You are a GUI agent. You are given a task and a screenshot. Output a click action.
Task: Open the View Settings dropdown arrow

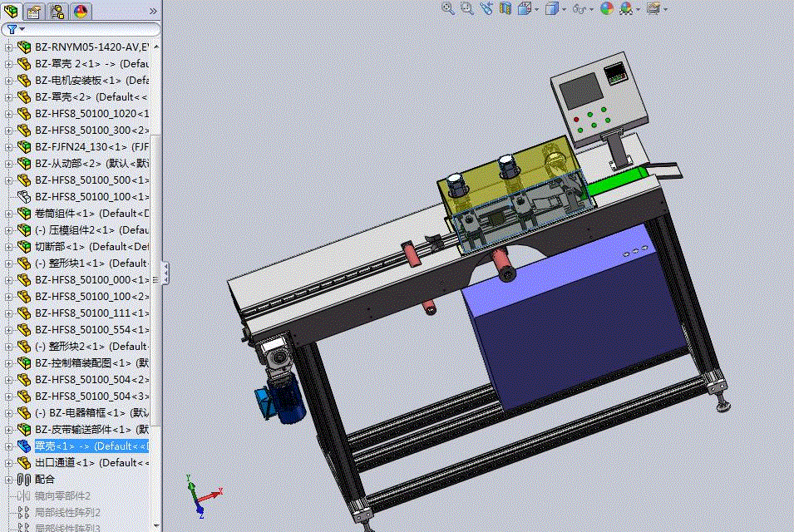[665, 9]
